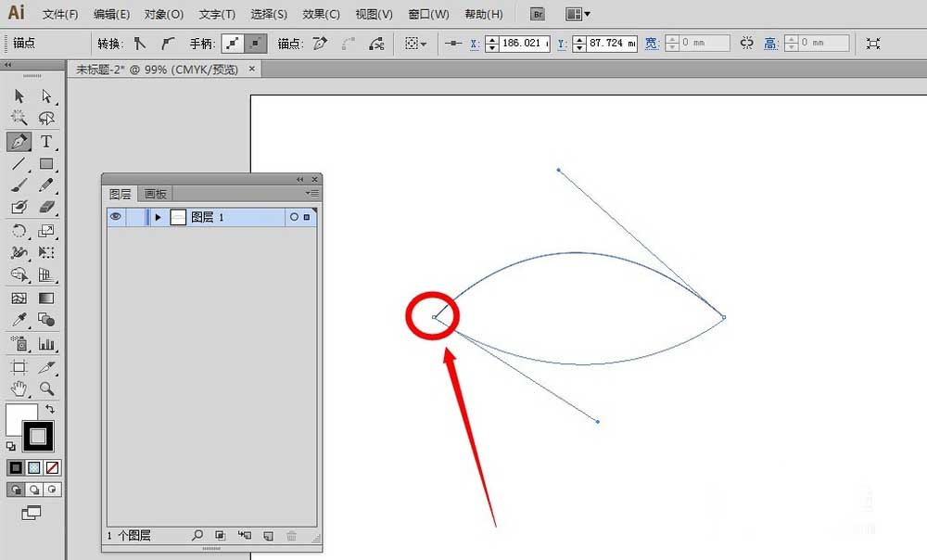The image size is (927, 560).
Task: Select the Pen tool
Action: (x=19, y=142)
